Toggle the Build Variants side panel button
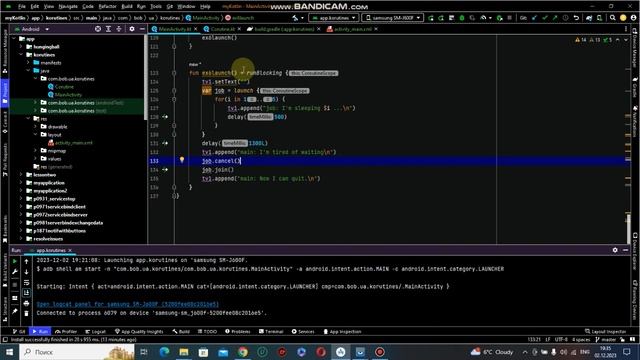Viewport: 640px width, 360px height. coord(5,269)
